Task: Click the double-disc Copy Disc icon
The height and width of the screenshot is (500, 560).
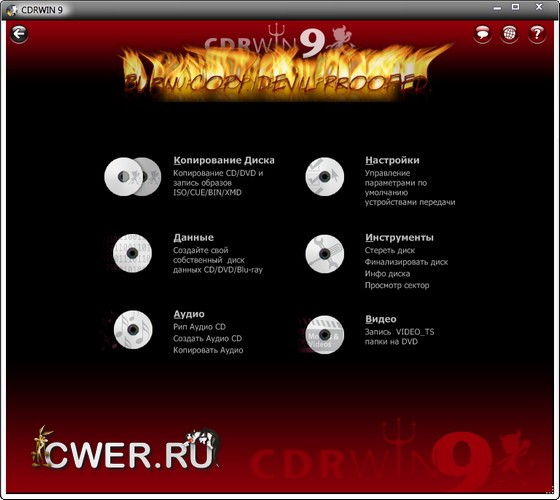Action: 132,177
